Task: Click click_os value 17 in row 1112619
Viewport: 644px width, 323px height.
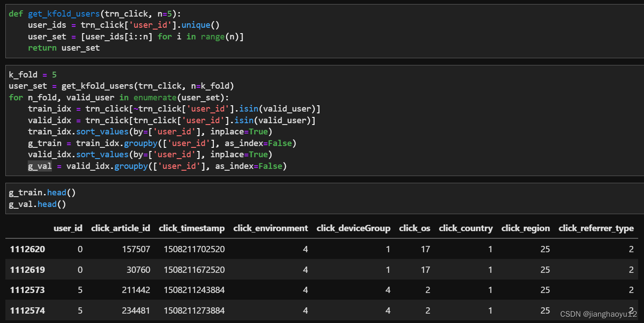Action: pos(425,270)
